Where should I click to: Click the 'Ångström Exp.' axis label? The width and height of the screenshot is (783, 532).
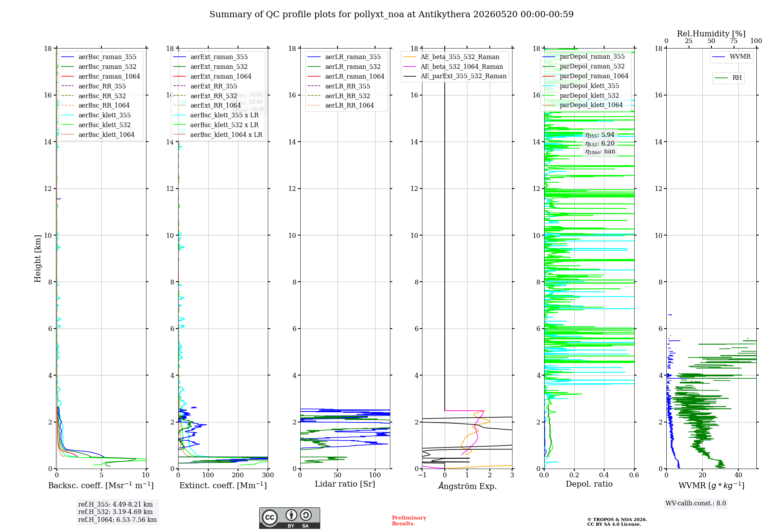(x=467, y=486)
